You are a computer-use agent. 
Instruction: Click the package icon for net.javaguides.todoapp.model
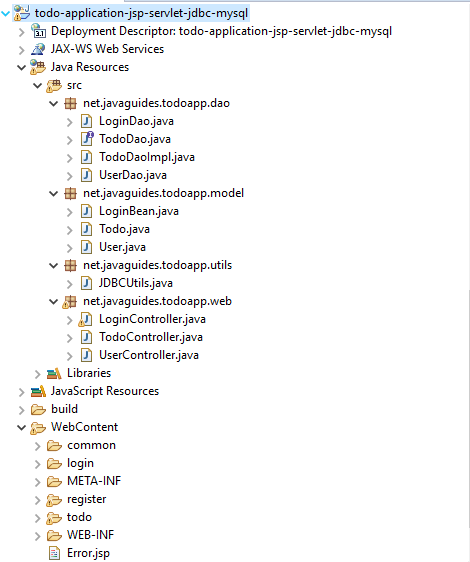[70, 194]
